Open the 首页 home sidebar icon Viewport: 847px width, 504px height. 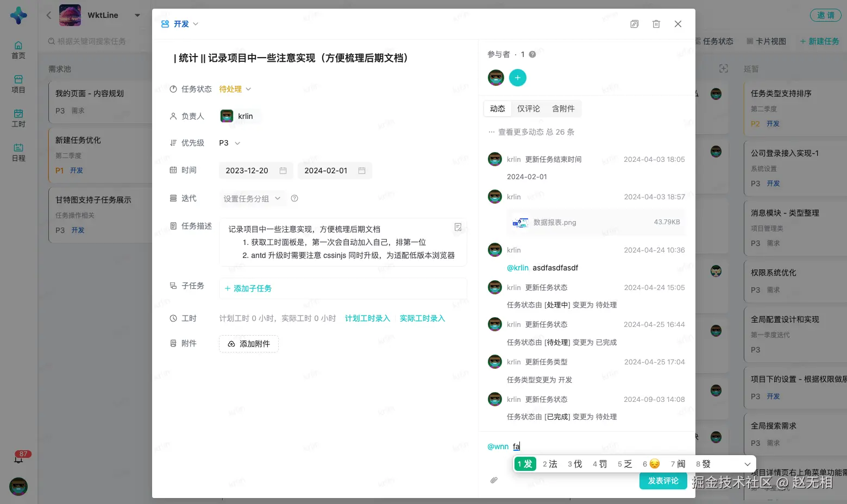(x=18, y=50)
